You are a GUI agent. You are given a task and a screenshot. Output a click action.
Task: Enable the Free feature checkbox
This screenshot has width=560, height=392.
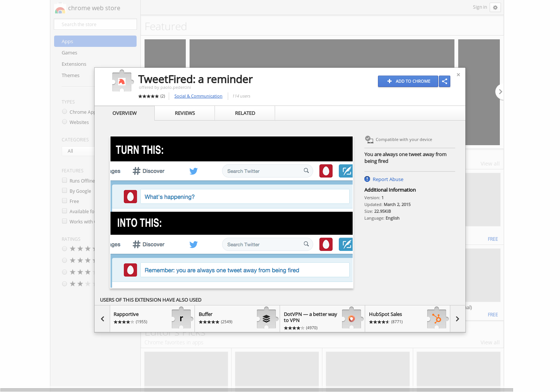[65, 201]
